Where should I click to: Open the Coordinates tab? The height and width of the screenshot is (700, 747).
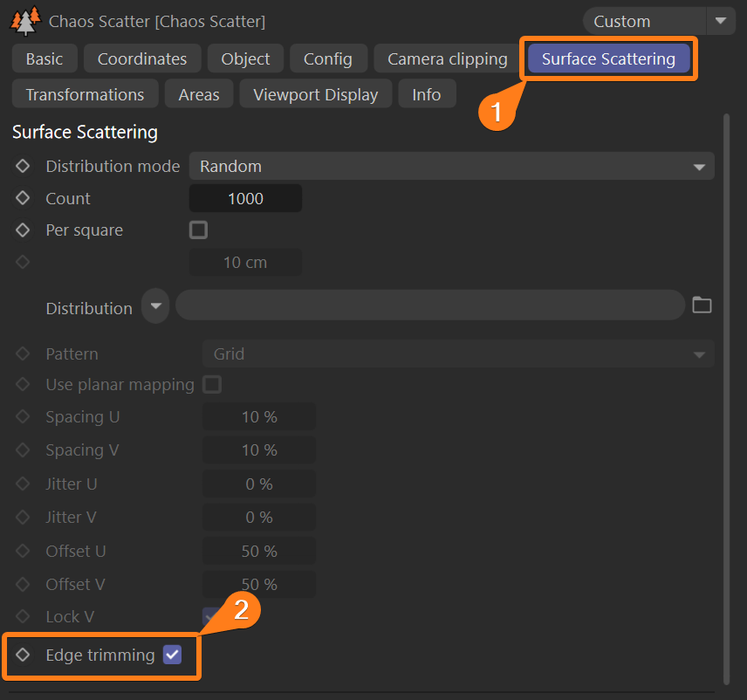coord(142,58)
